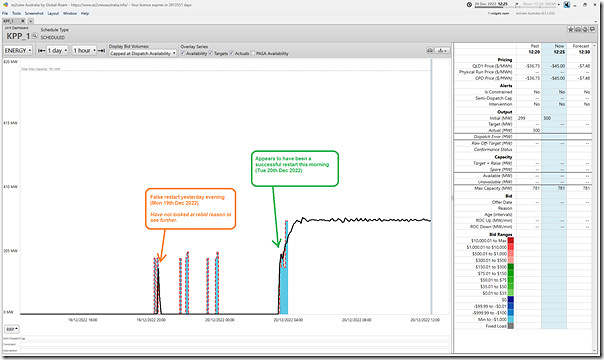604x360 pixels.
Task: Enable the PASA Availability checkbox
Action: click(x=253, y=54)
